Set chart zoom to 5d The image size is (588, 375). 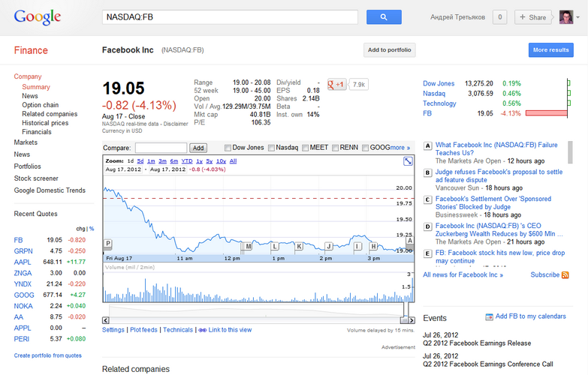(140, 161)
